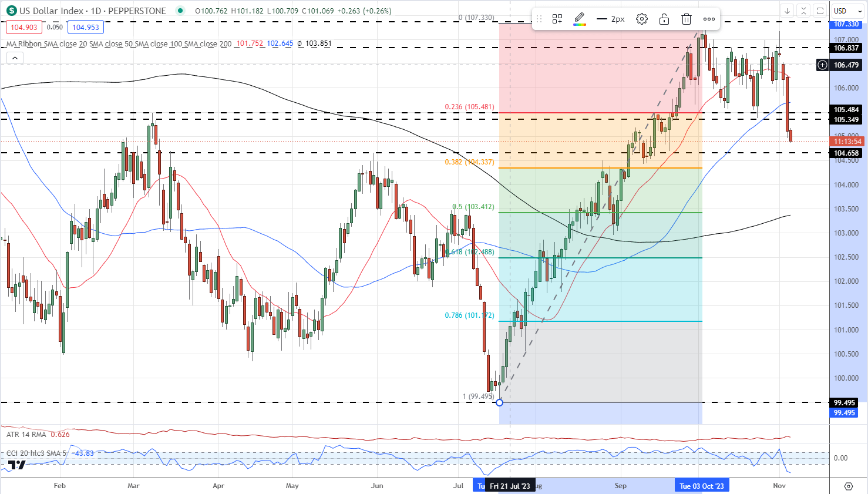
Task: Open the line color pencil tool
Action: pos(580,19)
